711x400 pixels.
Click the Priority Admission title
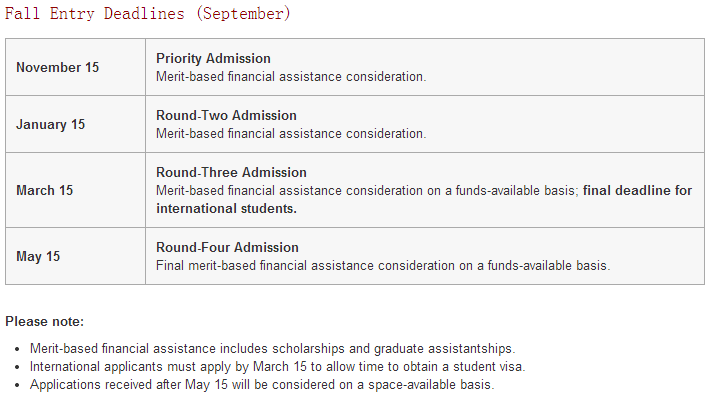tap(213, 59)
